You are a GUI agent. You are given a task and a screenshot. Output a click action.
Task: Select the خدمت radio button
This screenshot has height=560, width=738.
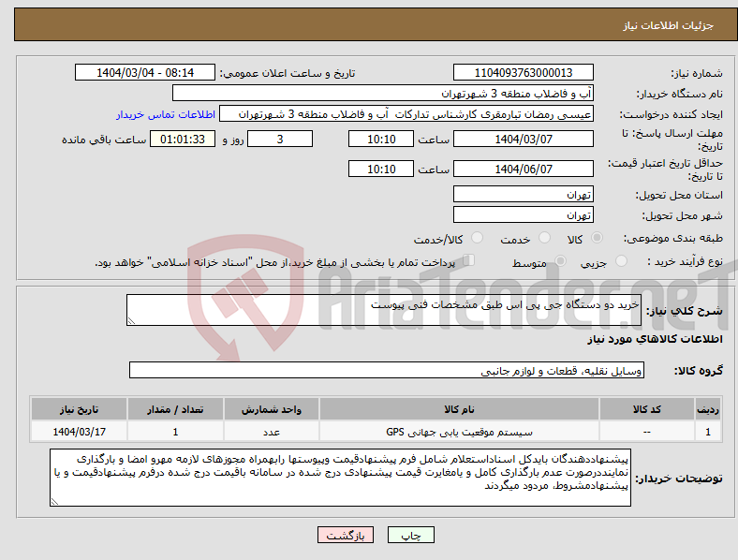tap(544, 238)
